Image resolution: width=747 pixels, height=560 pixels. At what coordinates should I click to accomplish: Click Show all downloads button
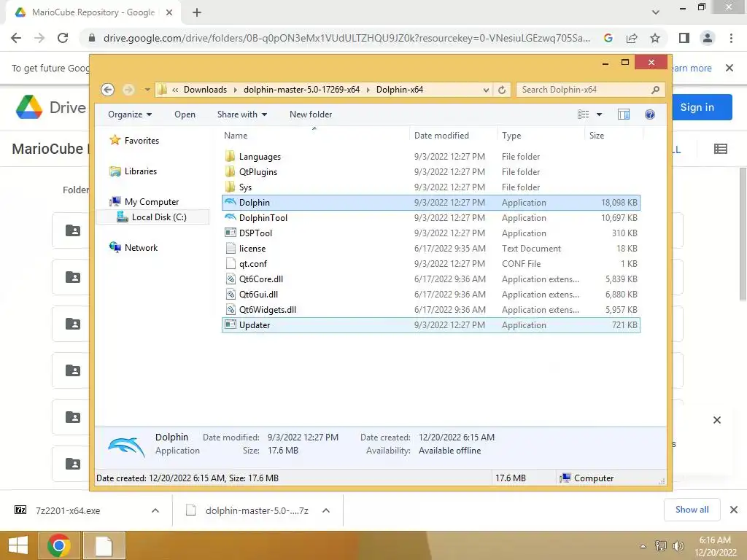692,510
